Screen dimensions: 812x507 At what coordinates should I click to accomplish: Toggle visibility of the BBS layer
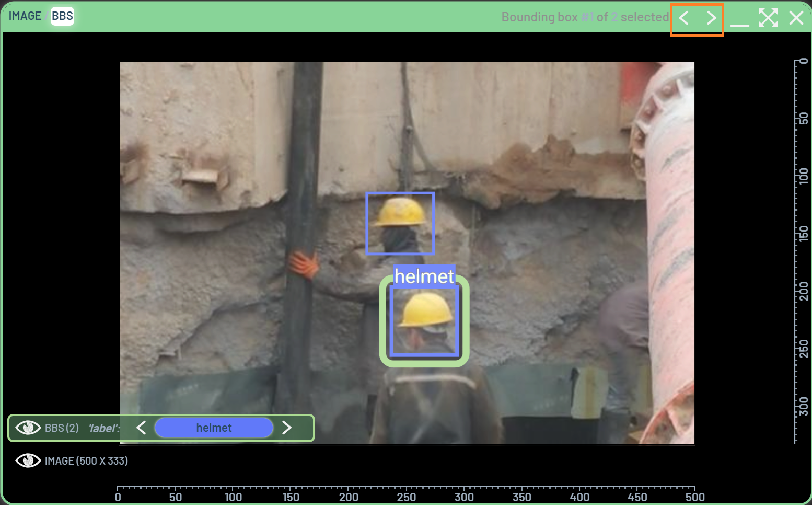28,428
